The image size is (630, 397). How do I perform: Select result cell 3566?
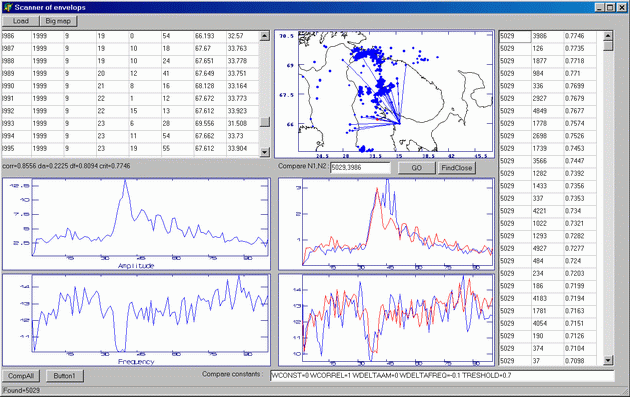coord(547,161)
